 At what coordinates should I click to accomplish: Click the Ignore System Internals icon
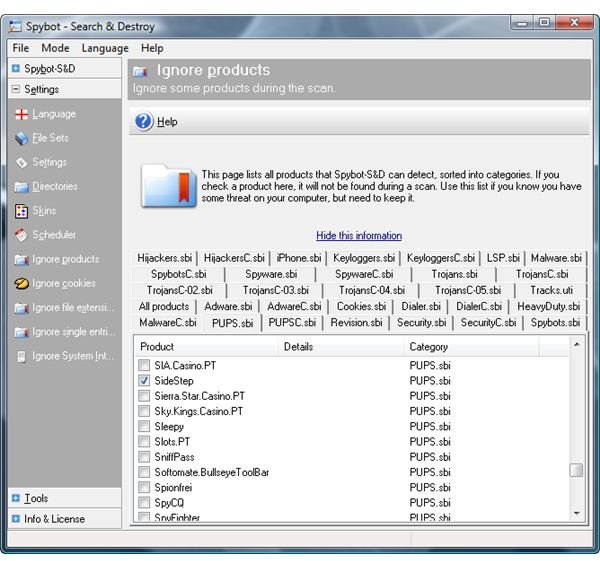[21, 356]
